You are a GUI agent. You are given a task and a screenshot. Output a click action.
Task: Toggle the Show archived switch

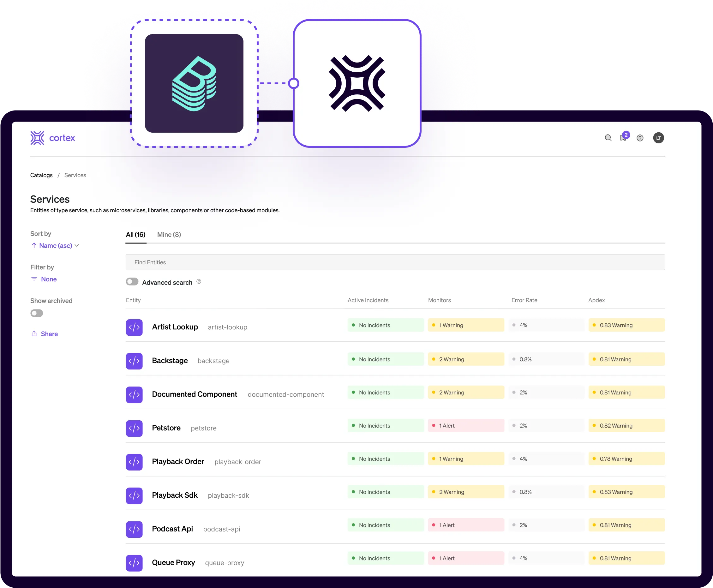37,313
